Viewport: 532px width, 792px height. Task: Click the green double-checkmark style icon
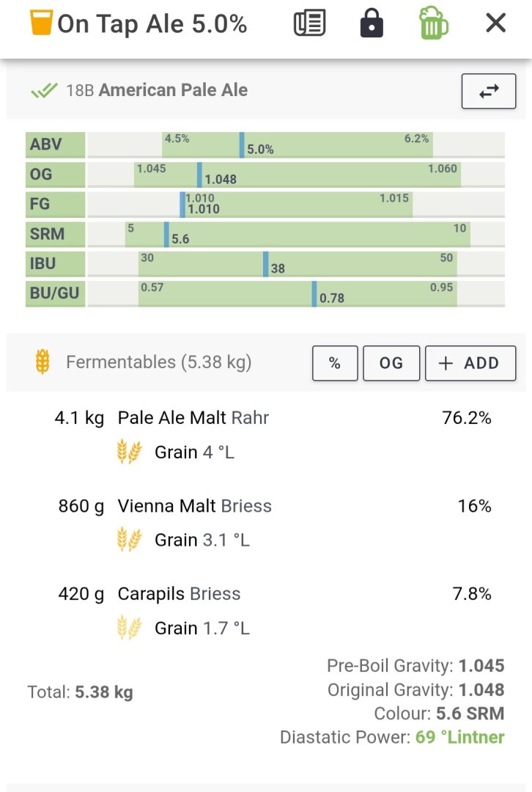click(x=44, y=90)
